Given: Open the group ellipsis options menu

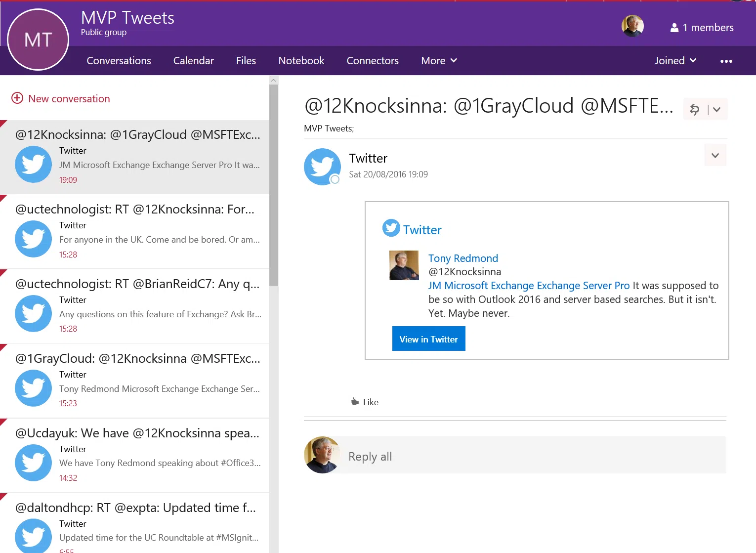Looking at the screenshot, I should click(726, 61).
